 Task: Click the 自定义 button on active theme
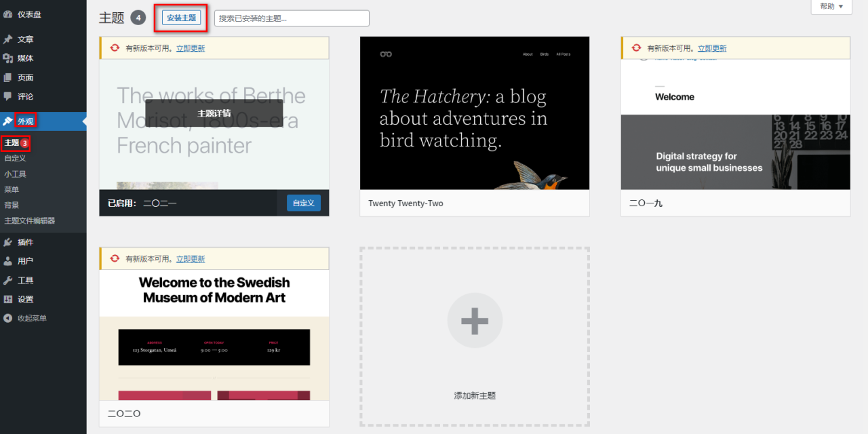304,203
